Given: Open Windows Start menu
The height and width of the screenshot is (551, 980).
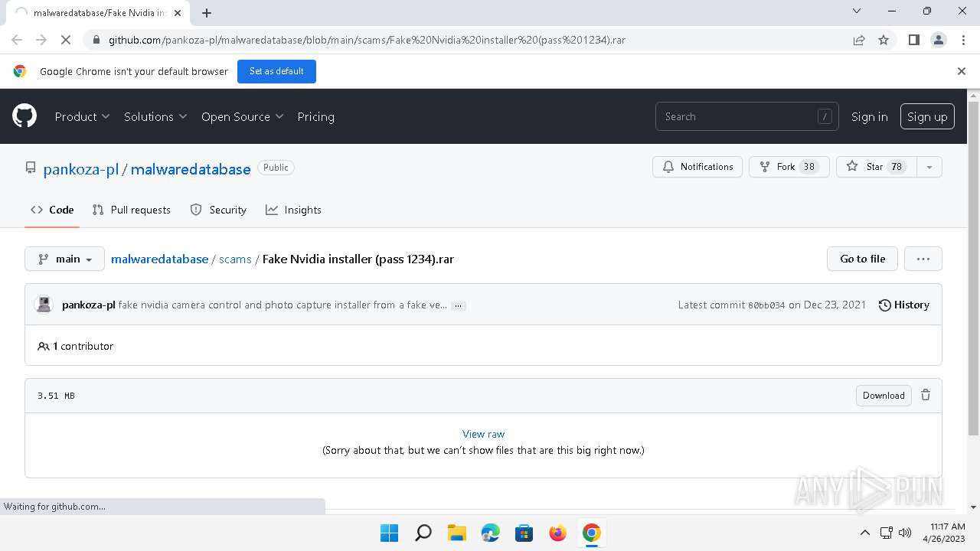Looking at the screenshot, I should pyautogui.click(x=389, y=533).
